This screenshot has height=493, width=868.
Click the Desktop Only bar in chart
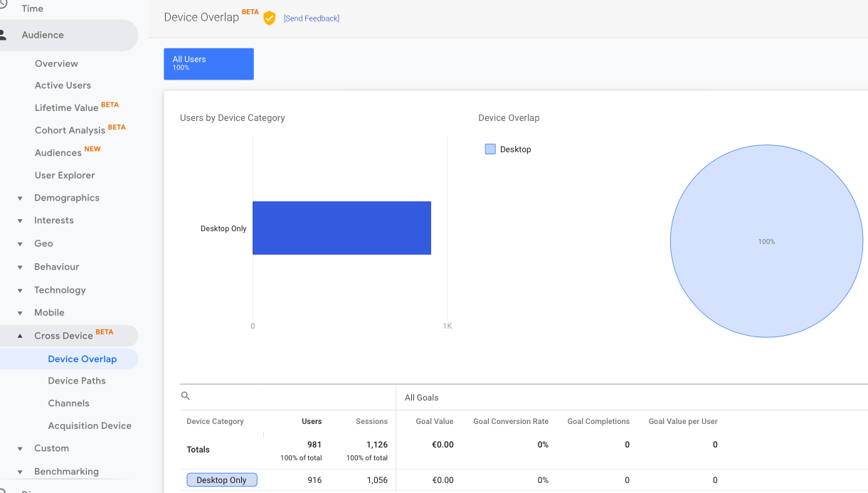[342, 228]
